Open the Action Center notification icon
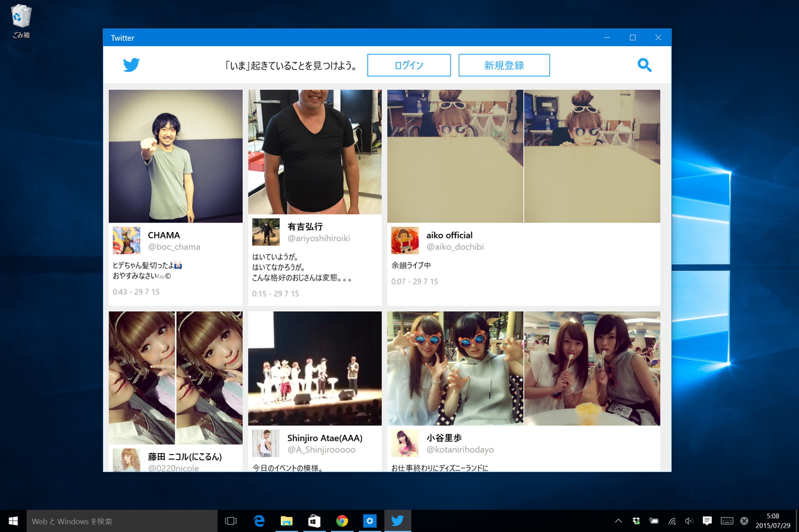799x532 pixels. pyautogui.click(x=707, y=520)
